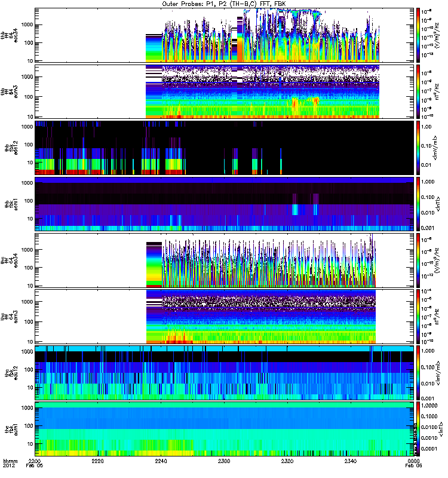Click the thb scm3 panel color bar
Screen dimensions: 448x478
click(x=418, y=91)
